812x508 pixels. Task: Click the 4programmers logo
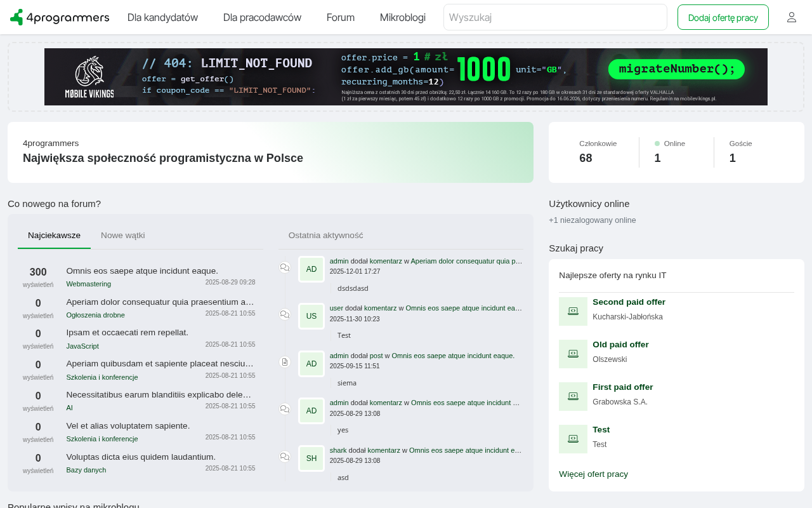[x=60, y=17]
